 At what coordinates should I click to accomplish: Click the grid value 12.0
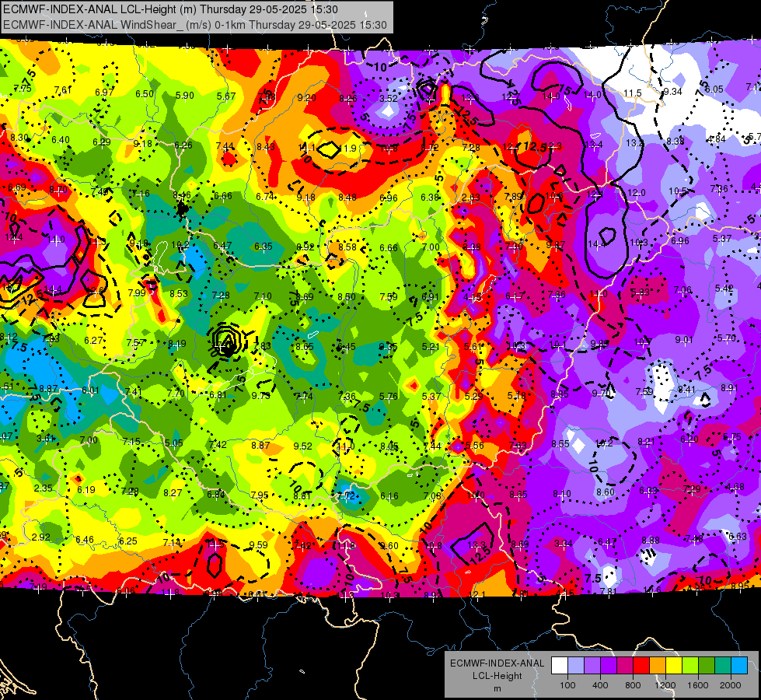click(x=637, y=193)
